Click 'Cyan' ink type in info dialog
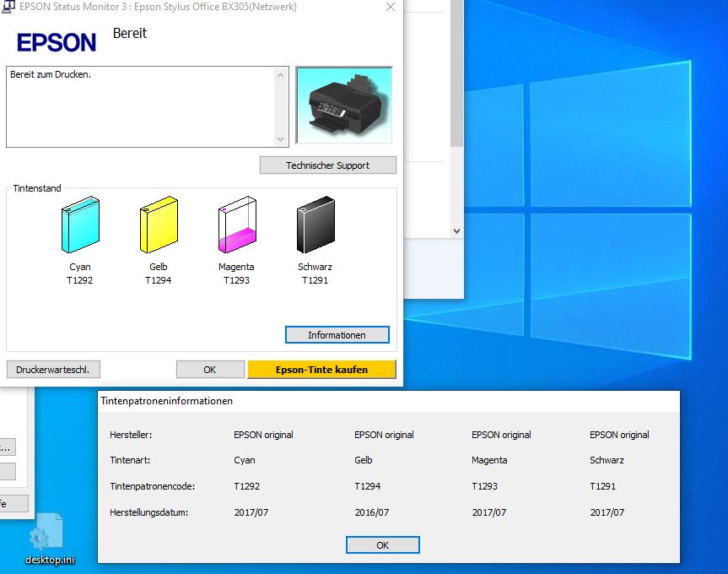 click(x=245, y=460)
